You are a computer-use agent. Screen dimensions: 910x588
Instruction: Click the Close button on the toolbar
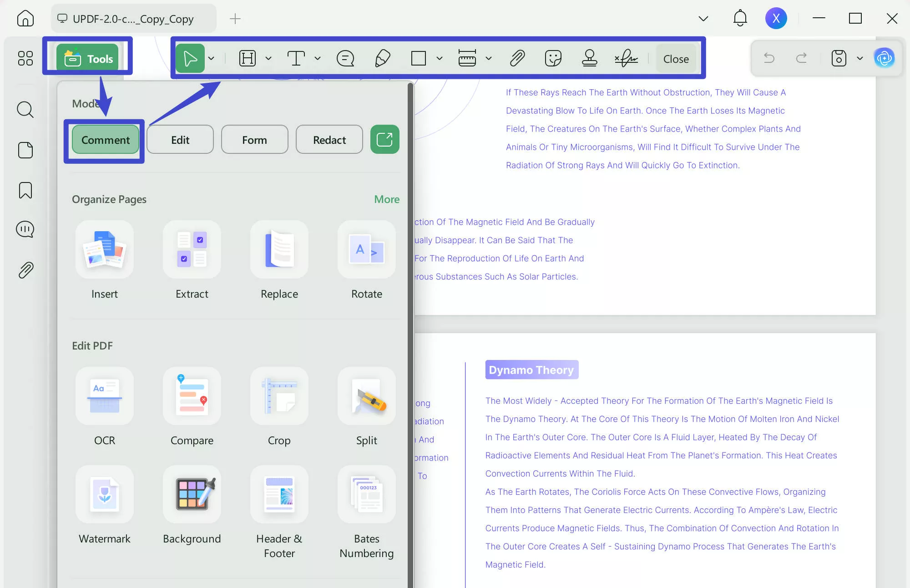tap(676, 58)
